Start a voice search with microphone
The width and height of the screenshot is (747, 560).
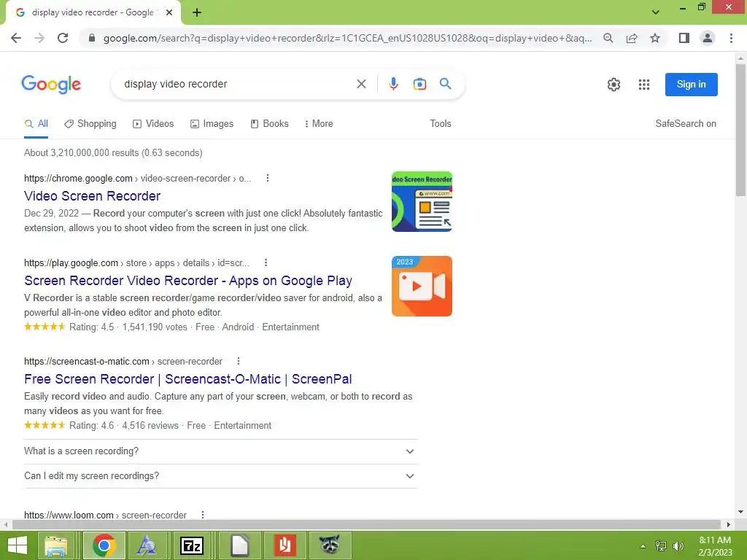coord(393,85)
